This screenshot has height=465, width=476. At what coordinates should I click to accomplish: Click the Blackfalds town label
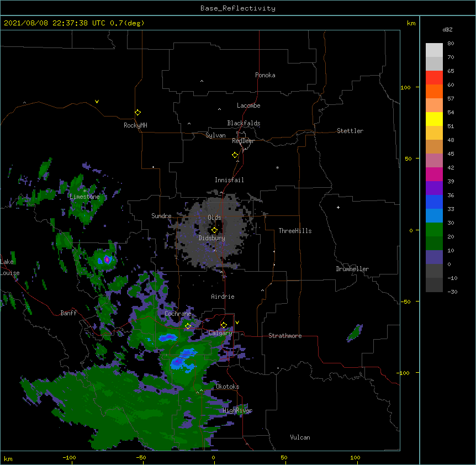[244, 123]
